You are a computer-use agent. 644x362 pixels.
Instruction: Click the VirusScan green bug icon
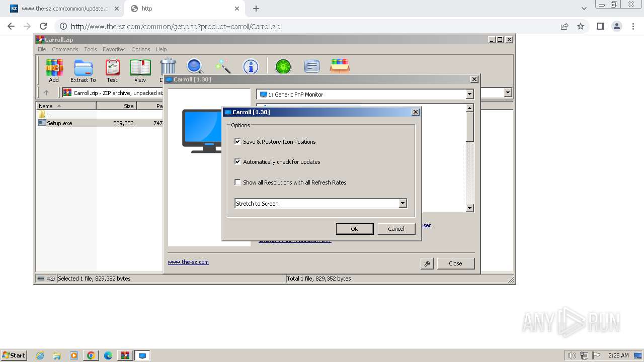click(x=283, y=66)
